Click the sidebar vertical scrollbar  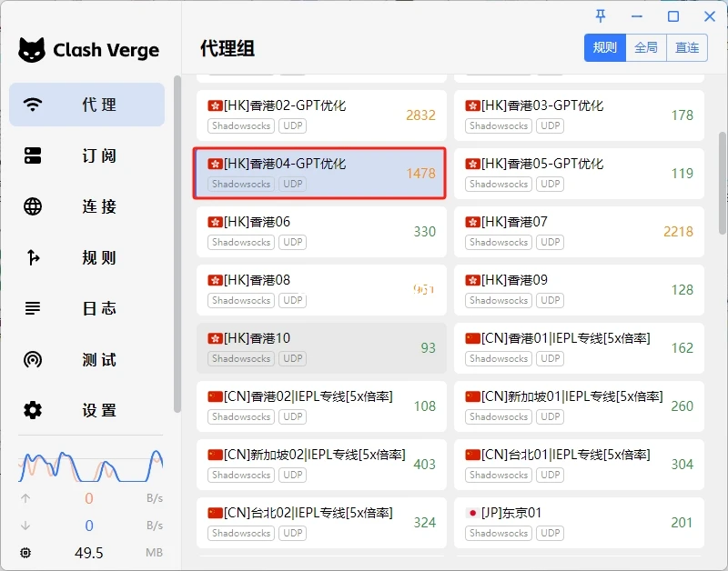177,244
